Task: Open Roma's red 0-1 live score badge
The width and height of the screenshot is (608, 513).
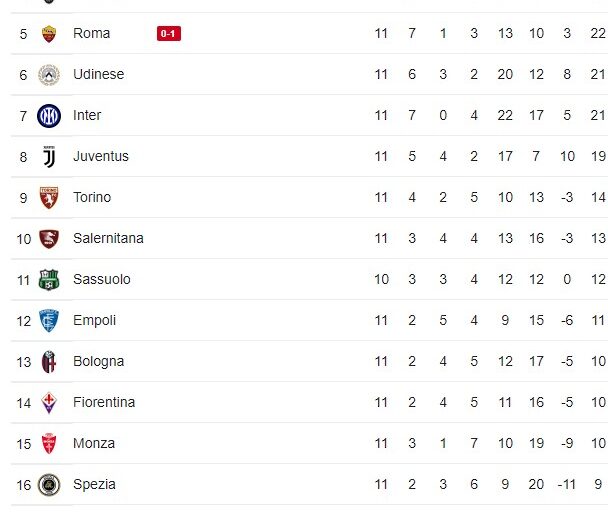Action: pyautogui.click(x=169, y=34)
